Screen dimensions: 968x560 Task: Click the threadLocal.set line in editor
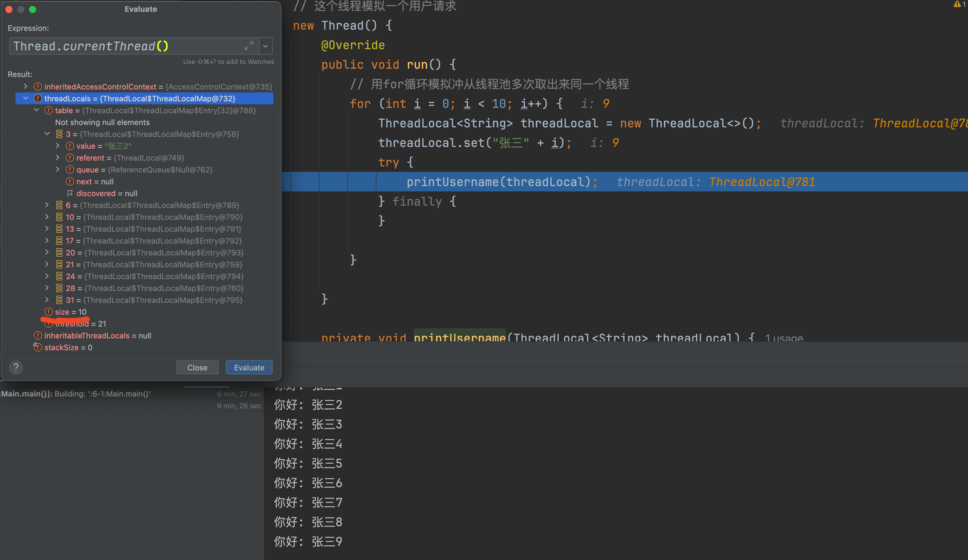tap(475, 143)
